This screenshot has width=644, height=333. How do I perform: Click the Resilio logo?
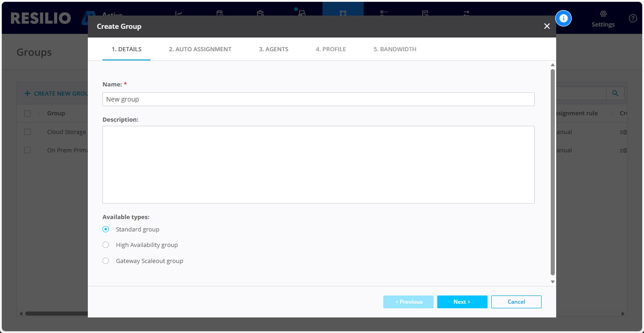(41, 18)
